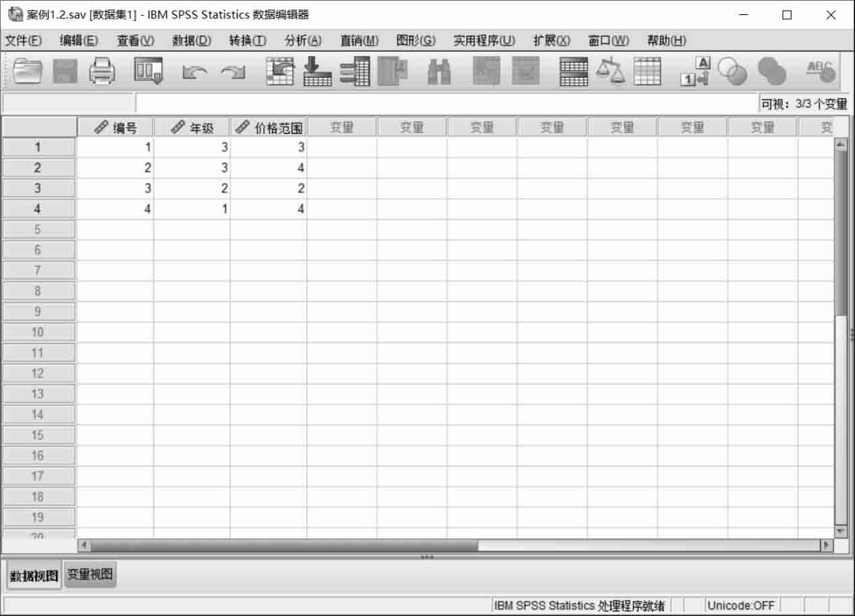Click 价格范围 cell in row 1
The image size is (855, 616).
pyautogui.click(x=269, y=147)
